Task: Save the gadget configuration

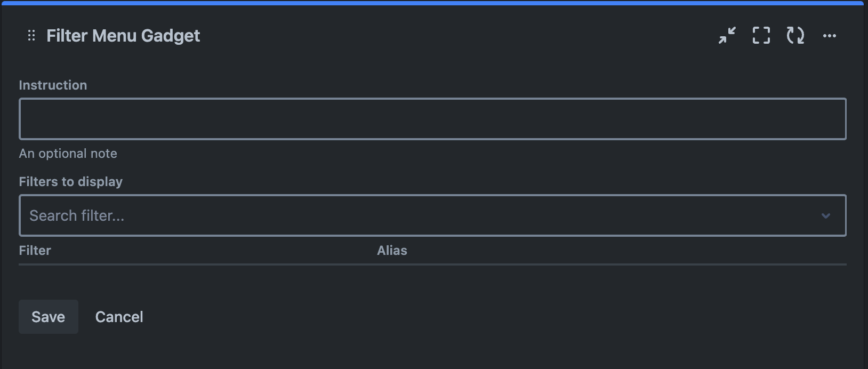Action: (48, 316)
